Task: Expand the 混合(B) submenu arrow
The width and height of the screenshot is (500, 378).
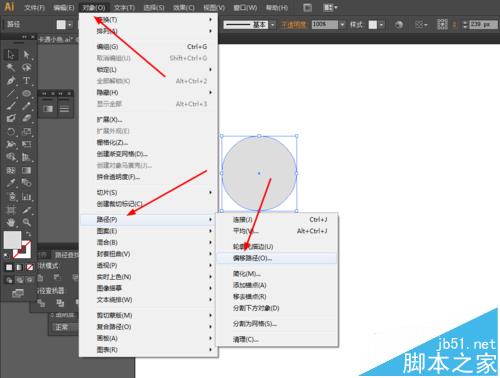Action: coord(210,242)
